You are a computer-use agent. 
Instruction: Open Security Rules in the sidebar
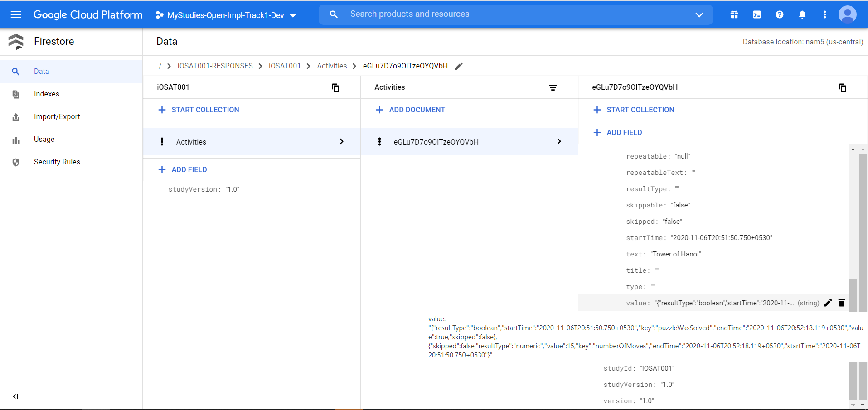coord(71,162)
